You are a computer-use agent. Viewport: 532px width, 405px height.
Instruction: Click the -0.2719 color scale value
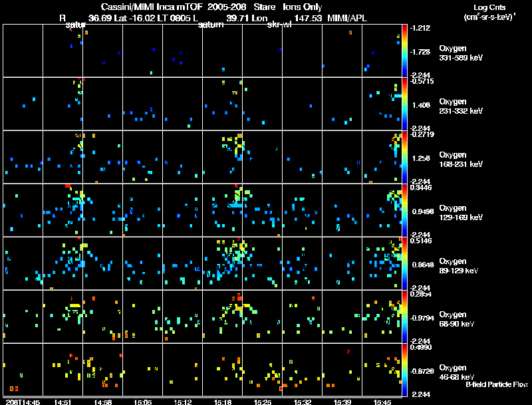tap(422, 134)
